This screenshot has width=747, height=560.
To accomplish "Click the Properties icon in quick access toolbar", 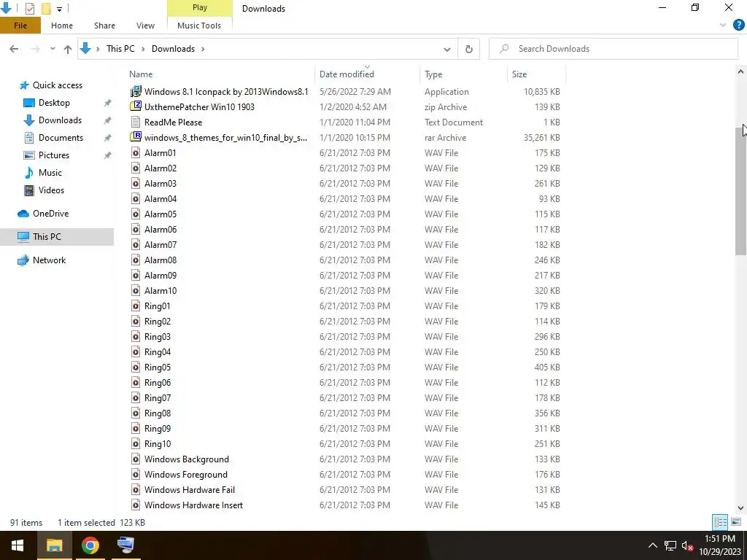I will pyautogui.click(x=29, y=8).
